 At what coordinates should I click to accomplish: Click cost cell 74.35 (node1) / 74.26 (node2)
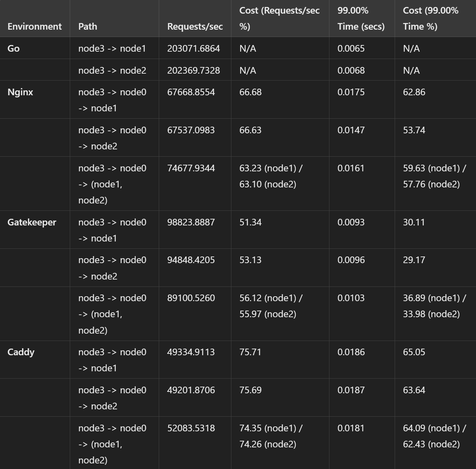[x=271, y=436]
